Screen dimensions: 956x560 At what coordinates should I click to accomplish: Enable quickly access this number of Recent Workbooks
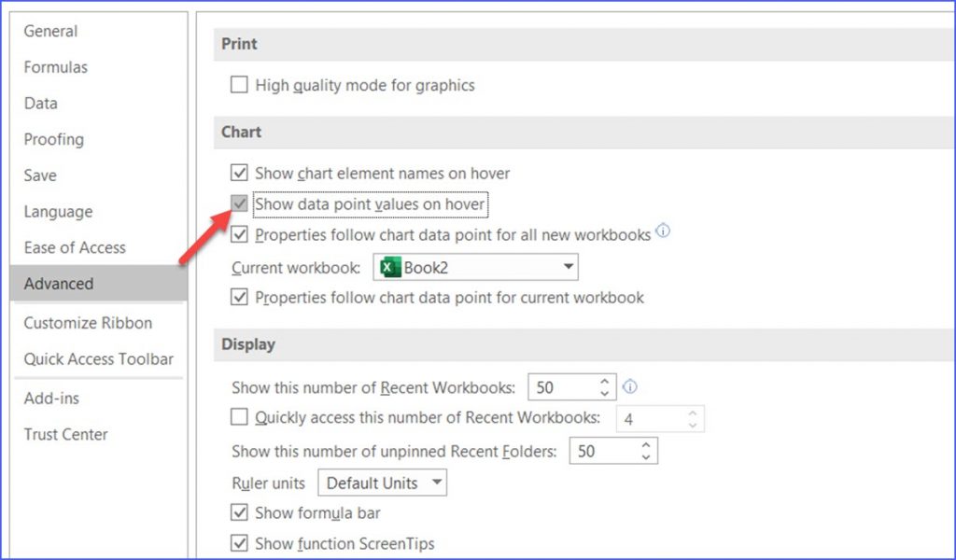[239, 418]
